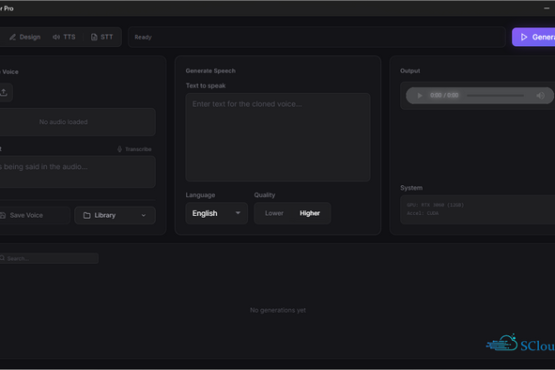Click the Save Voice button

(x=35, y=215)
